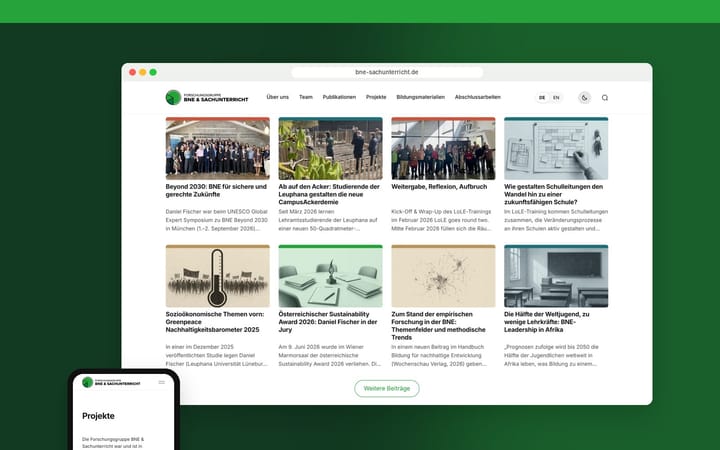Click the Weitere Beiträge button
Screen dimensions: 720x450
click(x=387, y=388)
